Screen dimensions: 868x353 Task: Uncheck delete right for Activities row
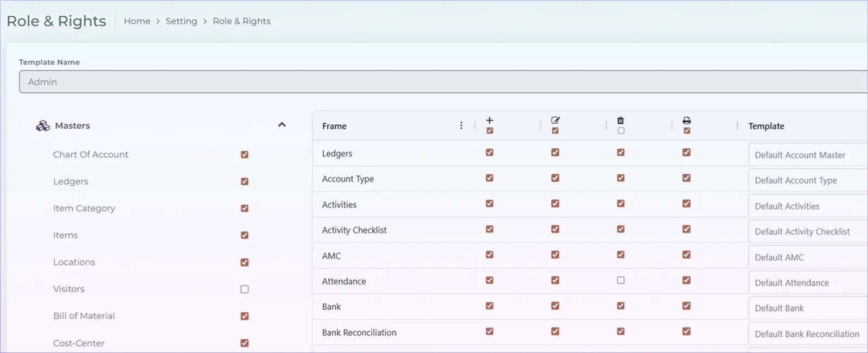pos(621,204)
